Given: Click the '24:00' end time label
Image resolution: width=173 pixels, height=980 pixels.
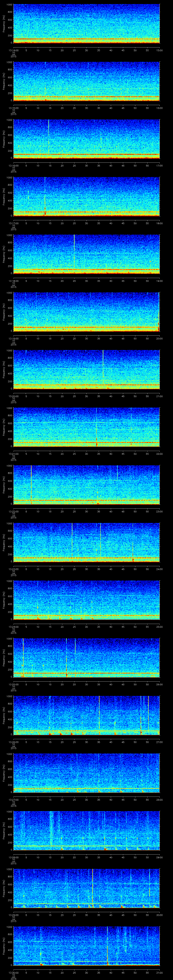Looking at the screenshot, I should (x=160, y=569).
